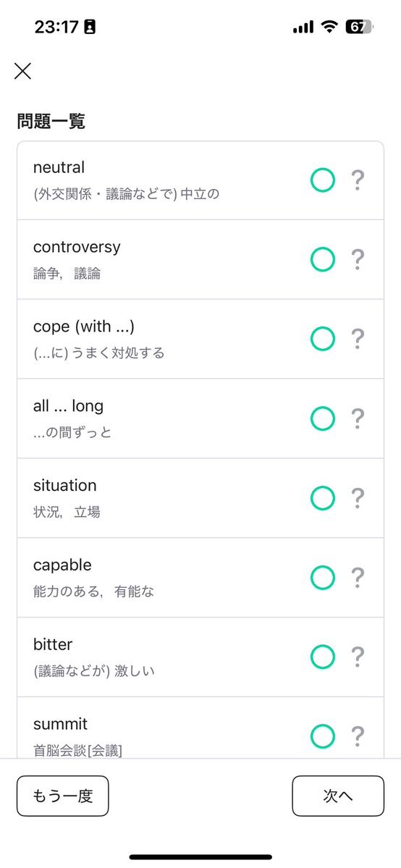Click the question mark next to bitter
This screenshot has width=401, height=868.
pos(358,657)
